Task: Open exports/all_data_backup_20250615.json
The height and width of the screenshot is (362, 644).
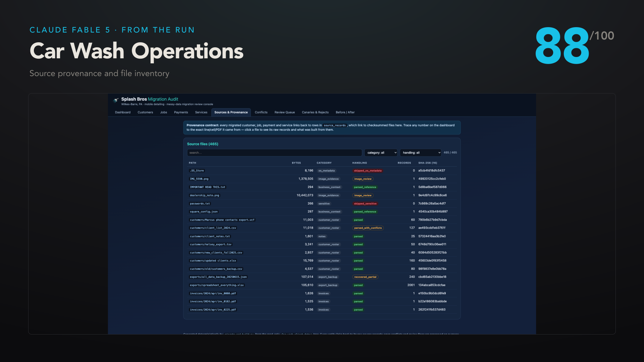Action: coord(218,277)
